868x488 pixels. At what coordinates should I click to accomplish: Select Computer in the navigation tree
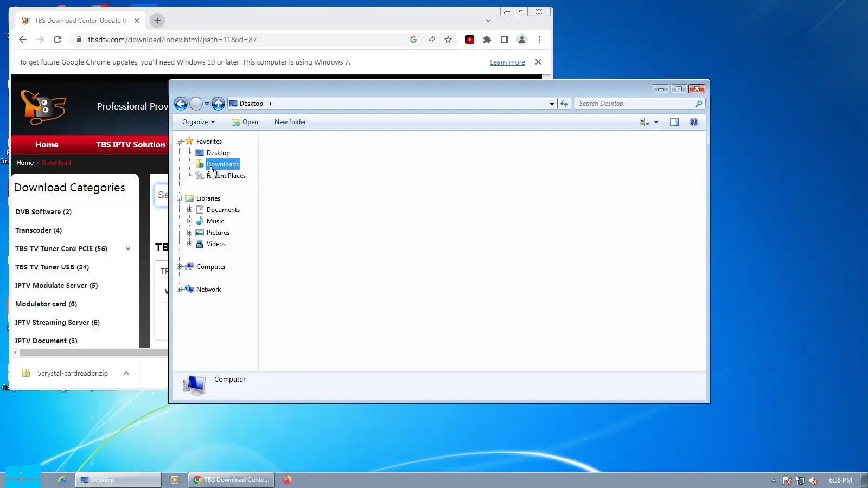pos(210,267)
